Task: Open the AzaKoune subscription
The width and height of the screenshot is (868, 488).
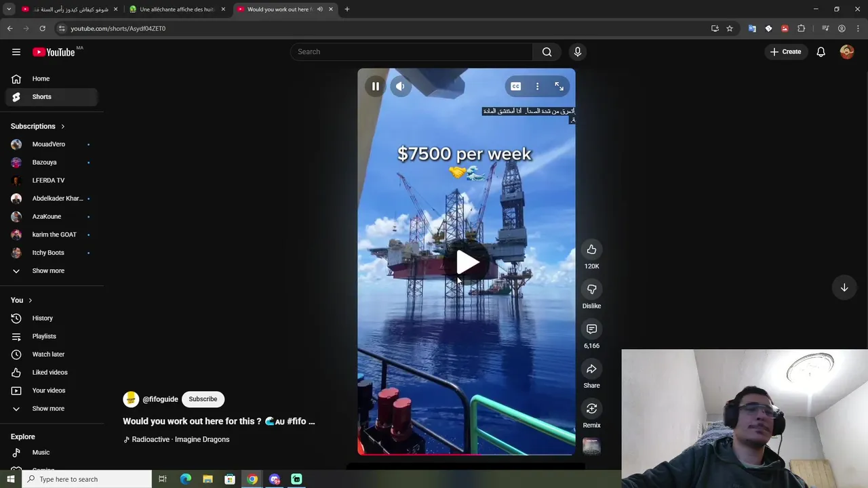Action: 52,216
